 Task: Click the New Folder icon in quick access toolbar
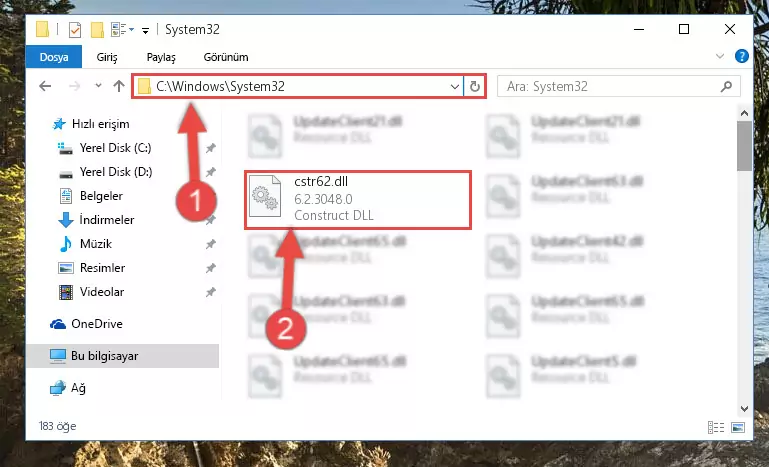coord(97,30)
